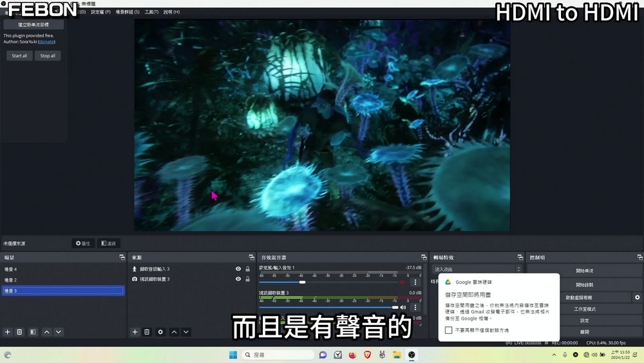Screen dimensions: 644x363
Task: Toggle visibility of 擷取音訊輸入 3 source
Action: pyautogui.click(x=238, y=268)
